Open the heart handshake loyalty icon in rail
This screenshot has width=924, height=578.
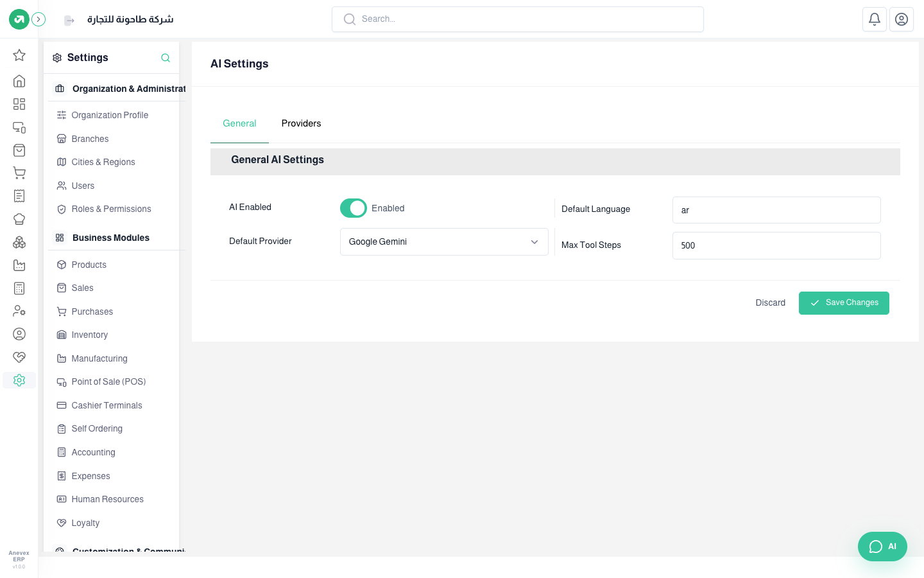click(x=19, y=357)
